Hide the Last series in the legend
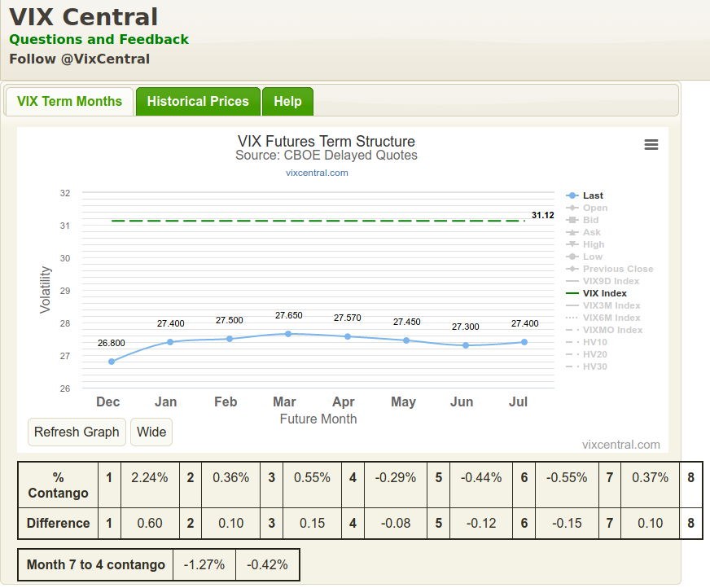 click(x=593, y=195)
